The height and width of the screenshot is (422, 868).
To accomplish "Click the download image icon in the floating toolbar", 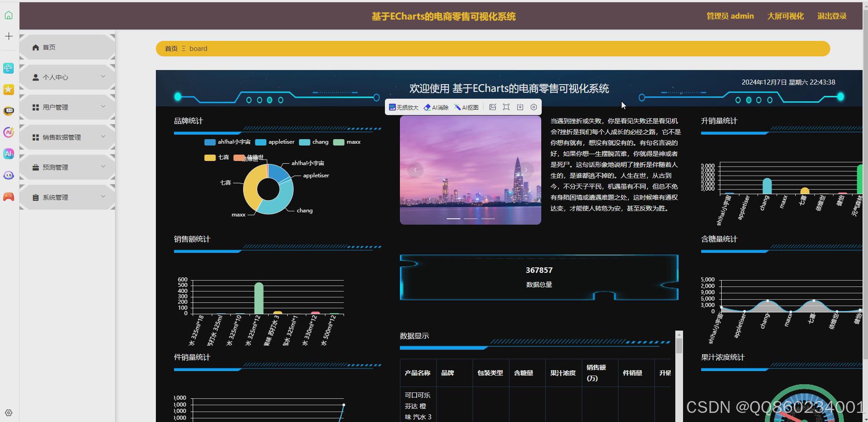I will click(x=520, y=107).
